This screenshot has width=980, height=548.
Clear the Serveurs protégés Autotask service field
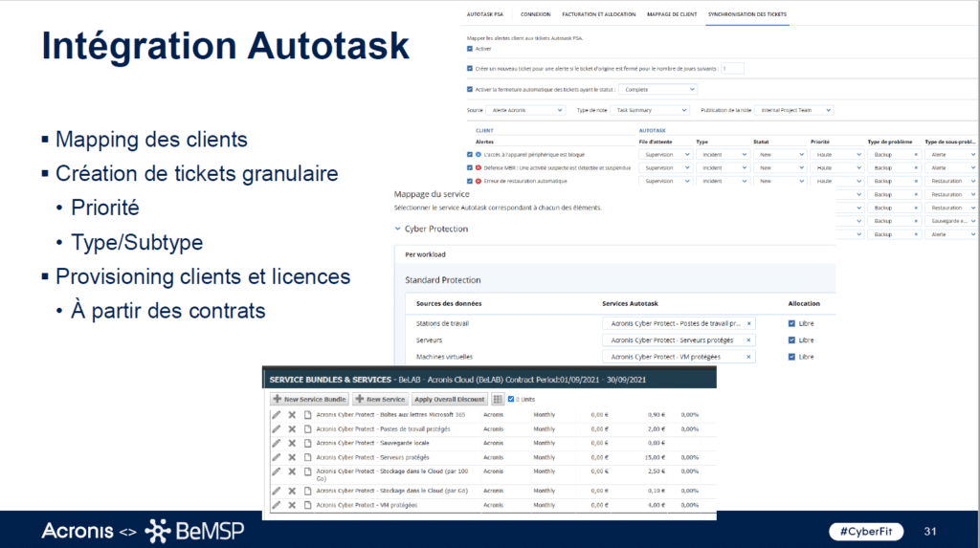[748, 340]
